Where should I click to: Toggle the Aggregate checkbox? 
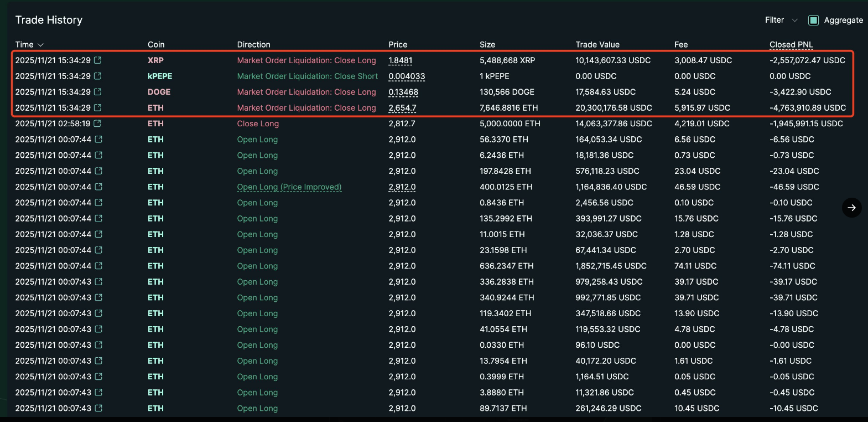[x=813, y=20]
